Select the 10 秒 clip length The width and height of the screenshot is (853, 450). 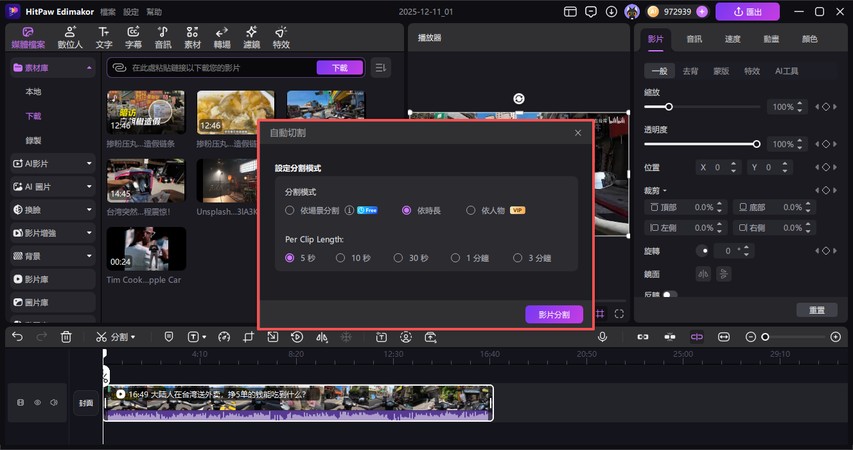point(340,258)
